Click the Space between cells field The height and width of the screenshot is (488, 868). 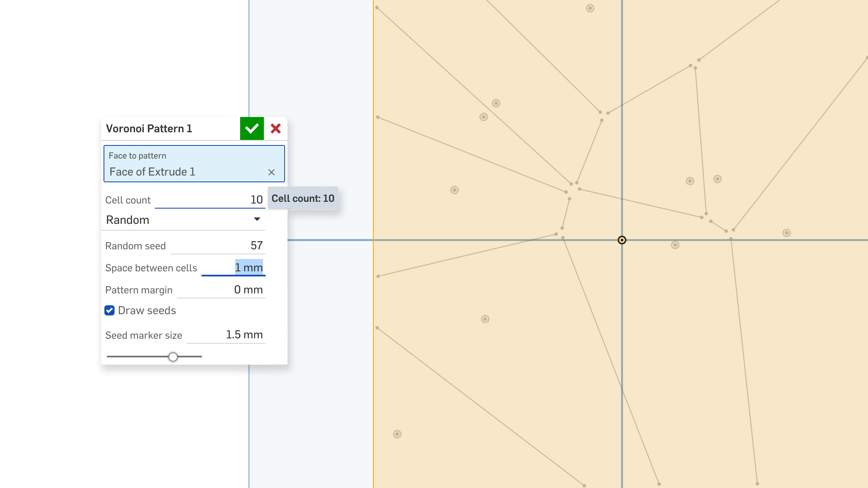pyautogui.click(x=233, y=268)
